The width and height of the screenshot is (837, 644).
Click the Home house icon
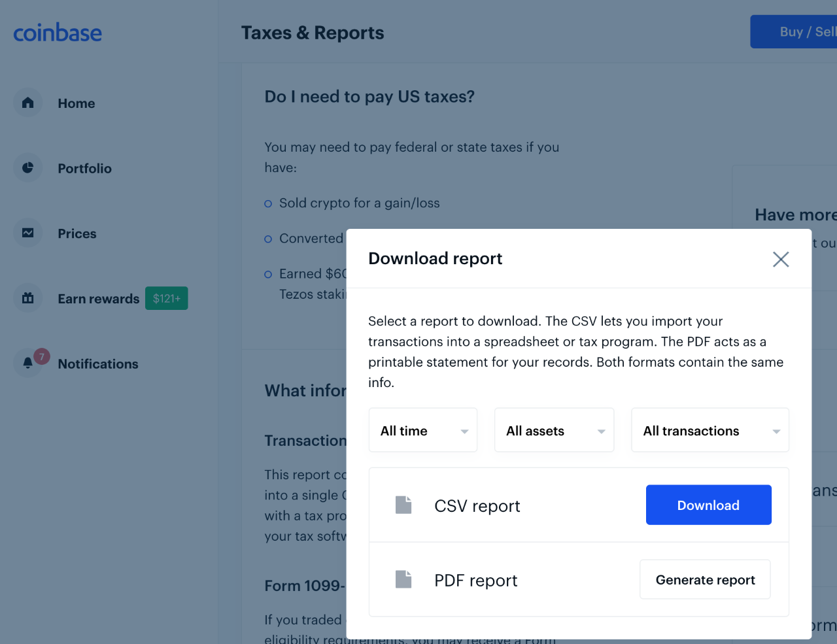click(x=27, y=103)
